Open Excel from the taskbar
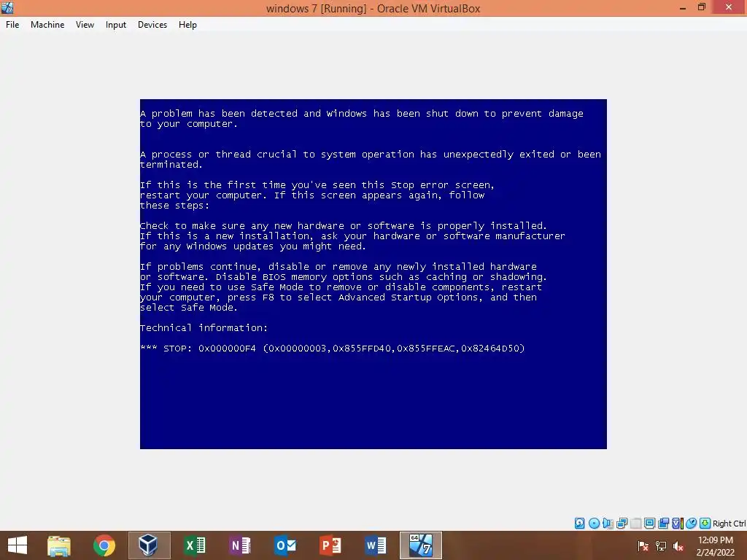Screen dimensions: 747x560 pos(195,545)
